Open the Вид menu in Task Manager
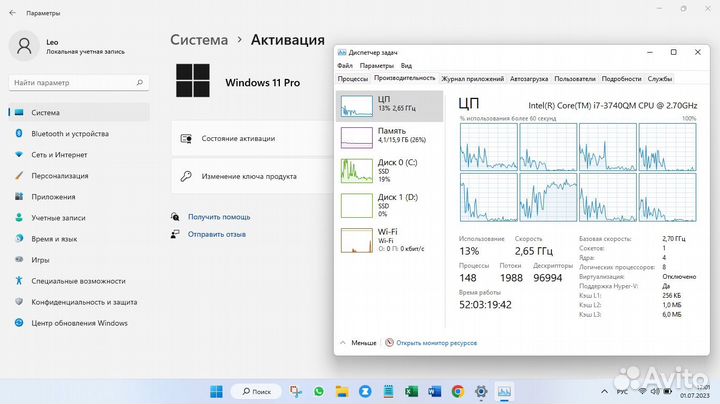 point(406,66)
